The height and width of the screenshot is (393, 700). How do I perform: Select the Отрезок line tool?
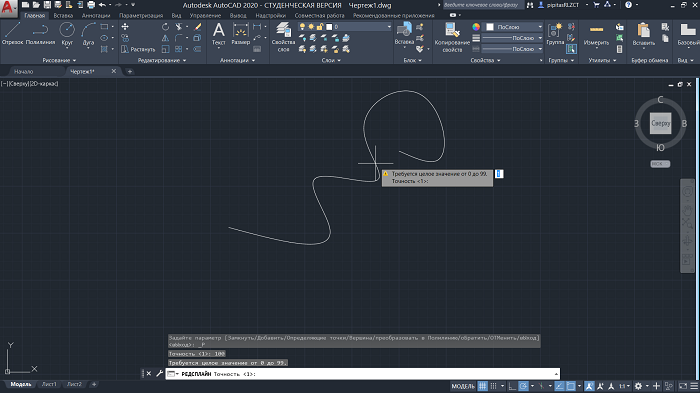click(12, 34)
